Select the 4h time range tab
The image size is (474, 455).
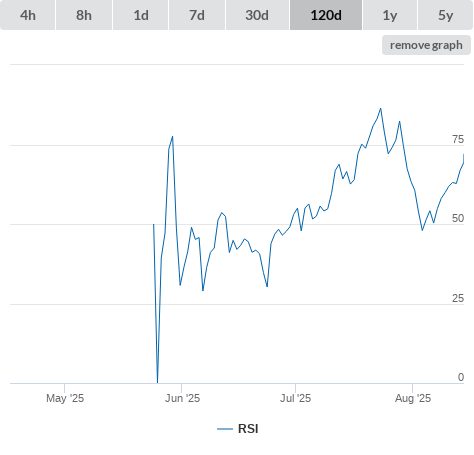coord(28,15)
